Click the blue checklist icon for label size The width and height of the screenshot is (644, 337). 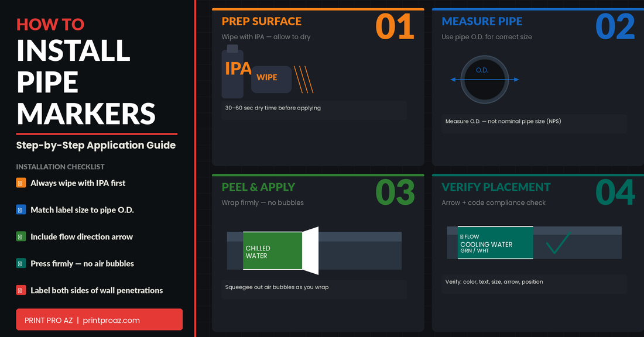click(21, 210)
